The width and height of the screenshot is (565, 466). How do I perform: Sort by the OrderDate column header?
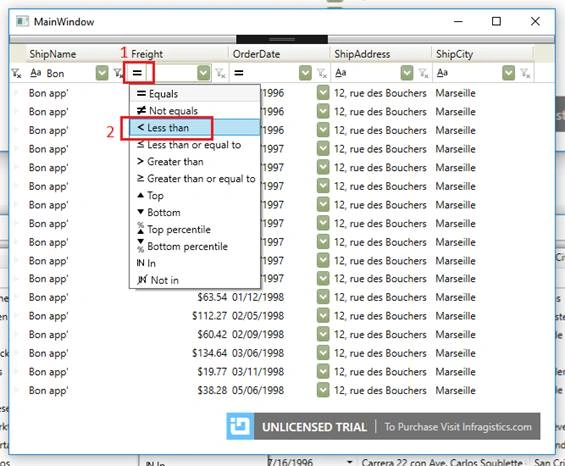[x=280, y=54]
